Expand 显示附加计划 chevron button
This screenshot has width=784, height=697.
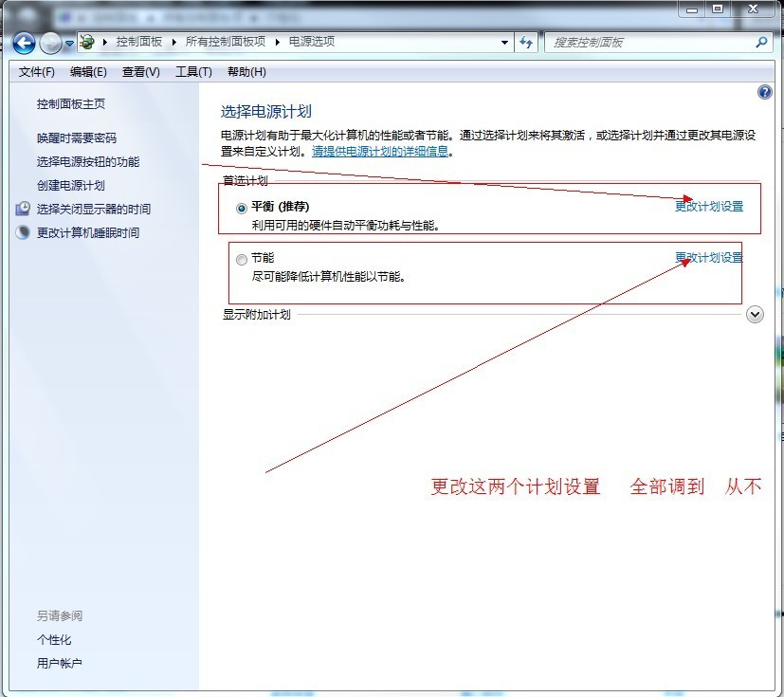[755, 315]
